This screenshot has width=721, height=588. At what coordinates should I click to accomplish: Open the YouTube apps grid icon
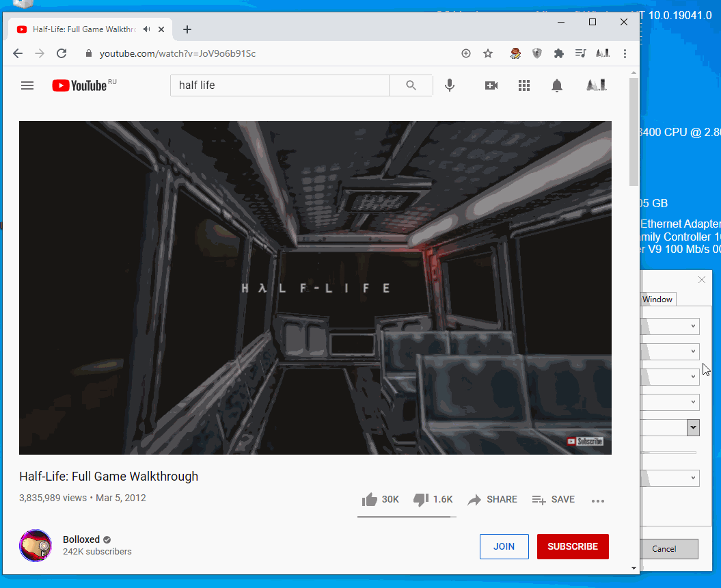pyautogui.click(x=523, y=85)
